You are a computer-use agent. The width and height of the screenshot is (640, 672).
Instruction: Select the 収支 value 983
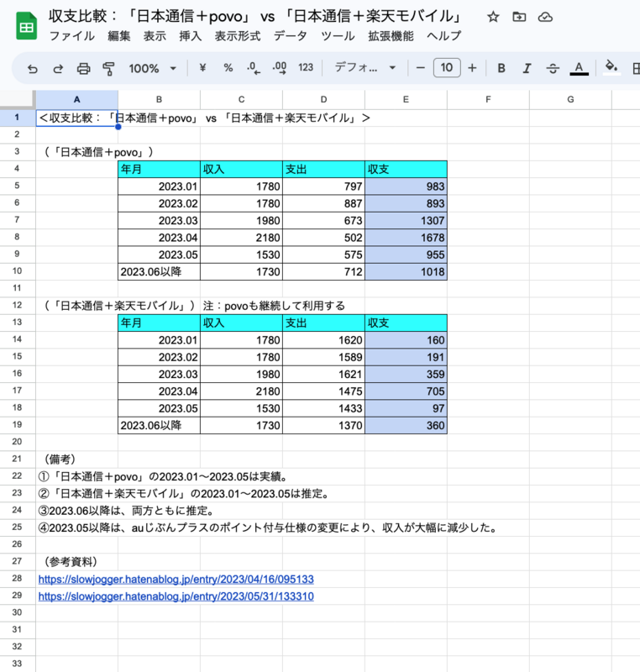406,186
